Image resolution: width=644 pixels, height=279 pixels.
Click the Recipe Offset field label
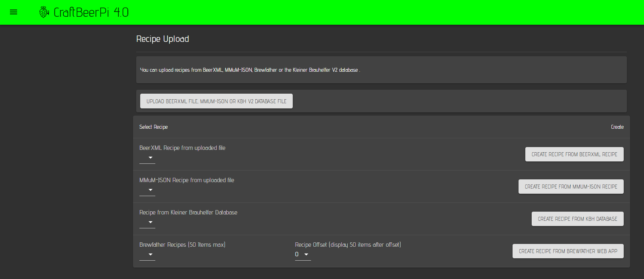point(348,245)
